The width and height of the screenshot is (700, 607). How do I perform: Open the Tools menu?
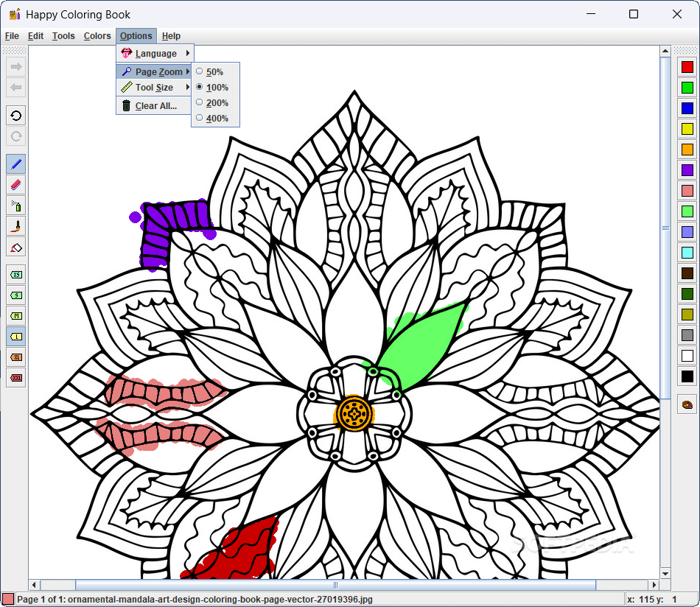pos(63,36)
